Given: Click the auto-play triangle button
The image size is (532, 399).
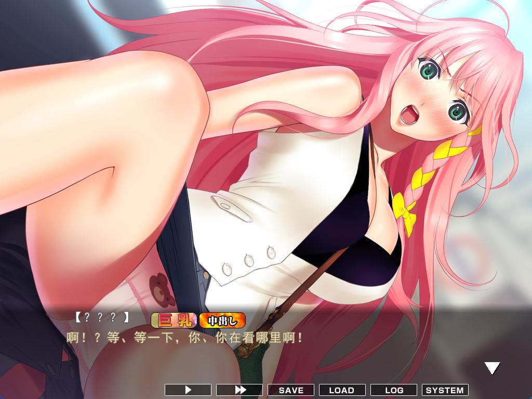Looking at the screenshot, I should [188, 390].
